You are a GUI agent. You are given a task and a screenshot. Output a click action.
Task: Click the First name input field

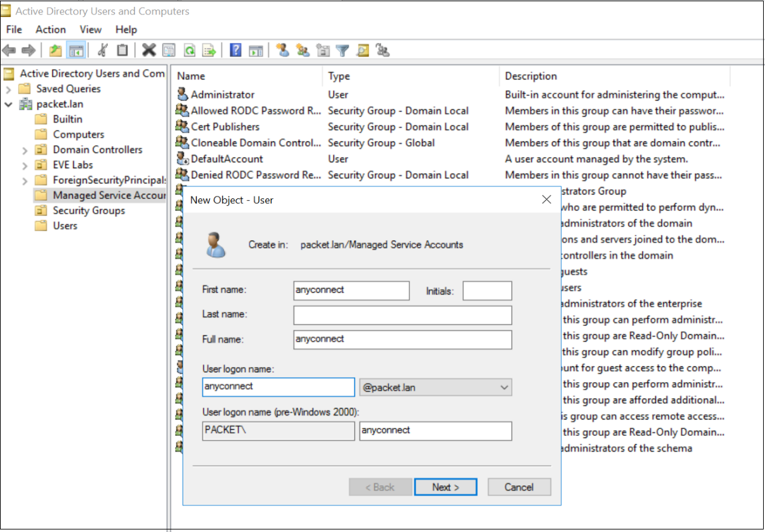click(352, 290)
